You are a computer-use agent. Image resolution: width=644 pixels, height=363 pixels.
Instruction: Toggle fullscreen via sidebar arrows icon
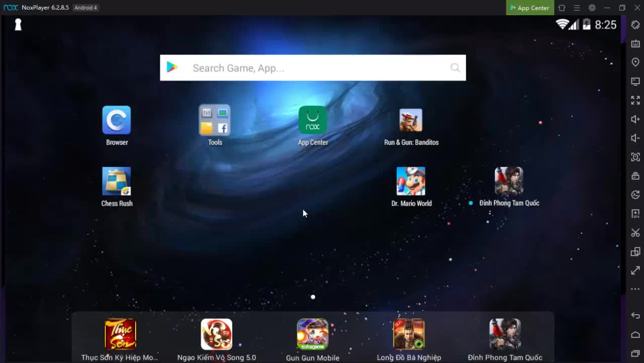635,100
